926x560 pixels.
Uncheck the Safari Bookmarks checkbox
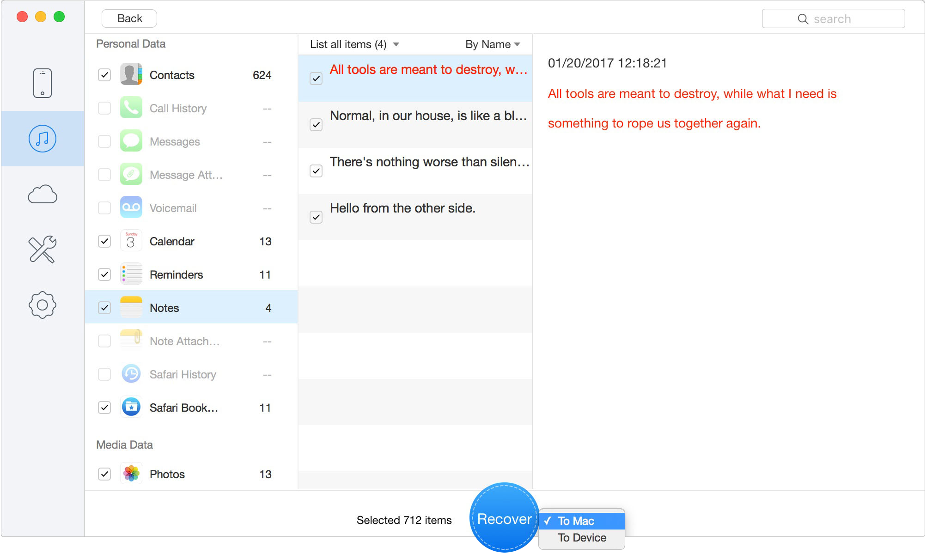[x=104, y=408]
